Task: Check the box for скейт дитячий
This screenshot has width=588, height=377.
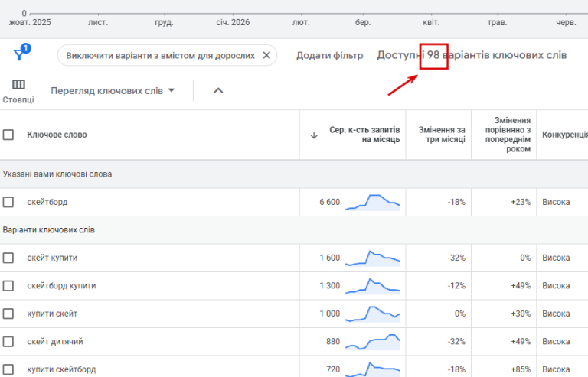Action: (8, 342)
